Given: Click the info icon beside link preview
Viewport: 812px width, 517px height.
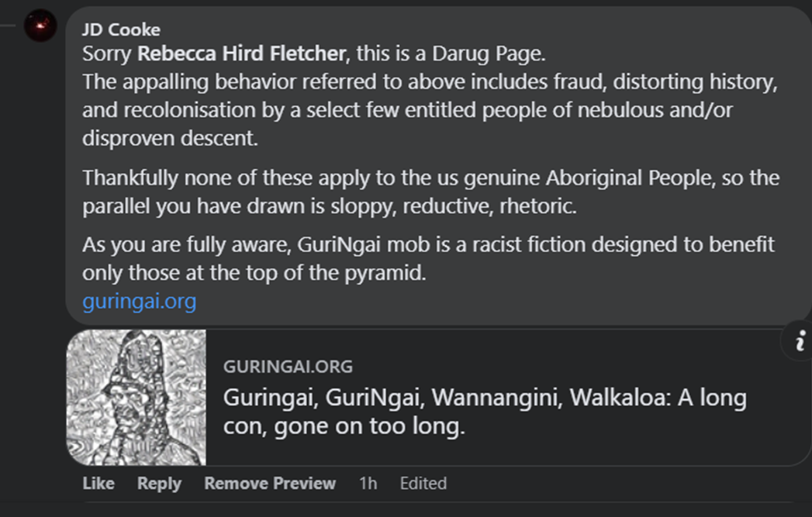Looking at the screenshot, I should [800, 340].
